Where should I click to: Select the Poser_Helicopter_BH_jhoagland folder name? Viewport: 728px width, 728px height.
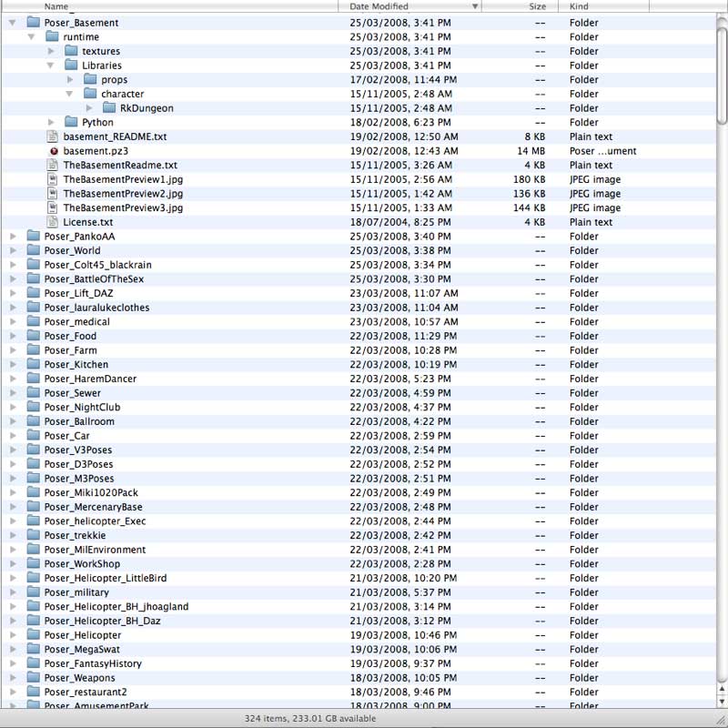point(116,606)
